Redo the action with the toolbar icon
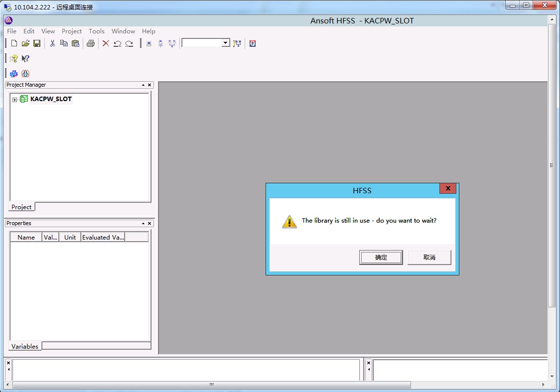 129,43
